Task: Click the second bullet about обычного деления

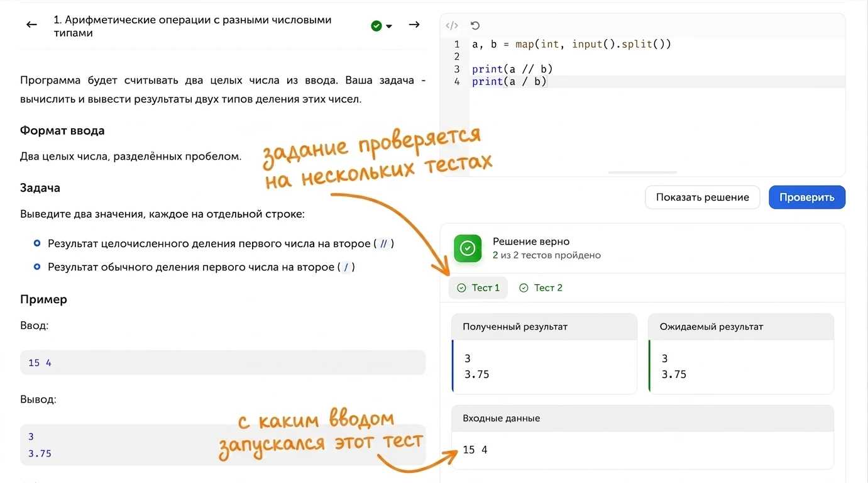Action: pyautogui.click(x=194, y=267)
